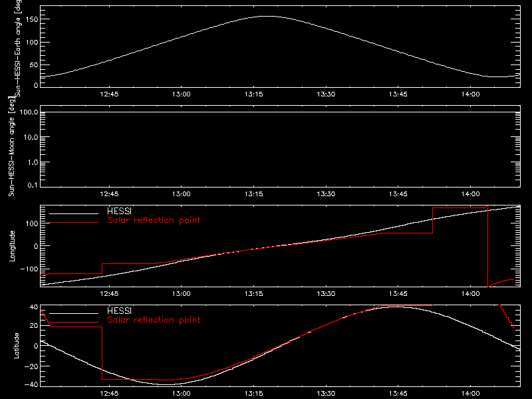Click 13:00 label below Moon angle plot
The height and width of the screenshot is (399, 532).
(181, 194)
